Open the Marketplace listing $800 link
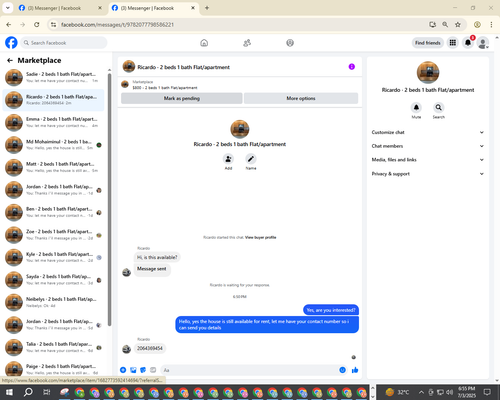This screenshot has width=500, height=400. click(x=165, y=88)
